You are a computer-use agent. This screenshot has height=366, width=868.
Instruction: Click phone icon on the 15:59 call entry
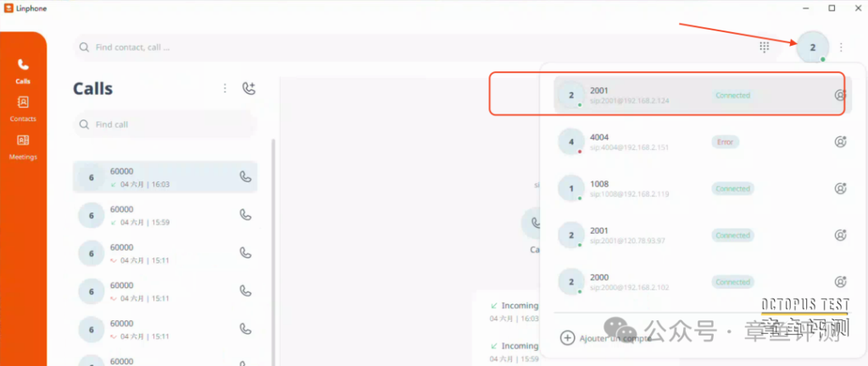coord(245,215)
